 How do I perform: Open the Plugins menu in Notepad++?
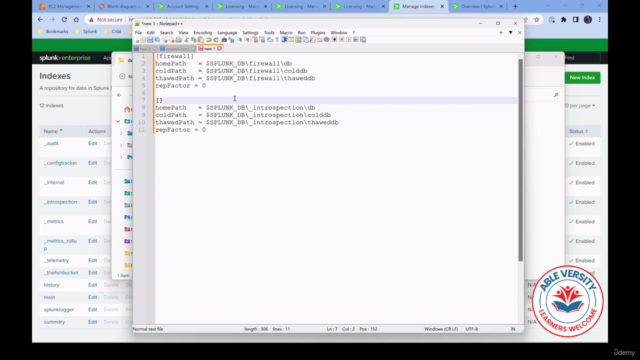(x=318, y=33)
